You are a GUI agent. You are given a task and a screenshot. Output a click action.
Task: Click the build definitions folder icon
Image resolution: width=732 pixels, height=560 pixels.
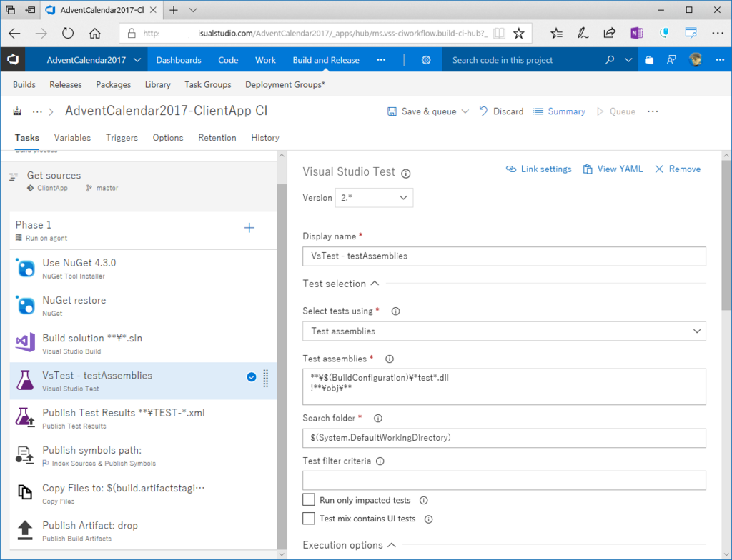pyautogui.click(x=17, y=111)
